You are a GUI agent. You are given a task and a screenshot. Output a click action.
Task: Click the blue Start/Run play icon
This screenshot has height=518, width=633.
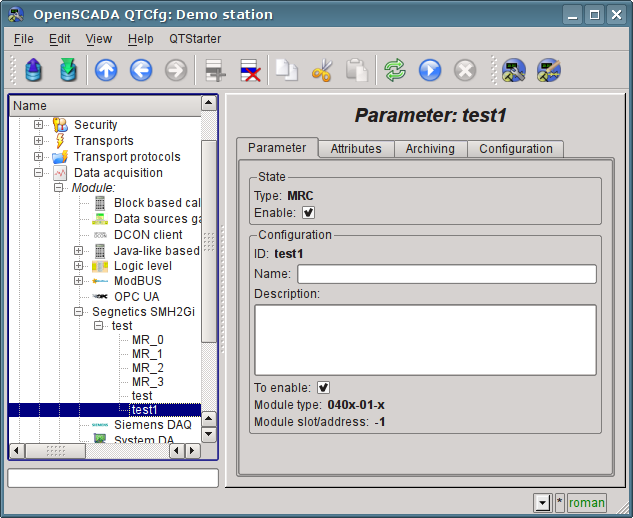click(430, 70)
